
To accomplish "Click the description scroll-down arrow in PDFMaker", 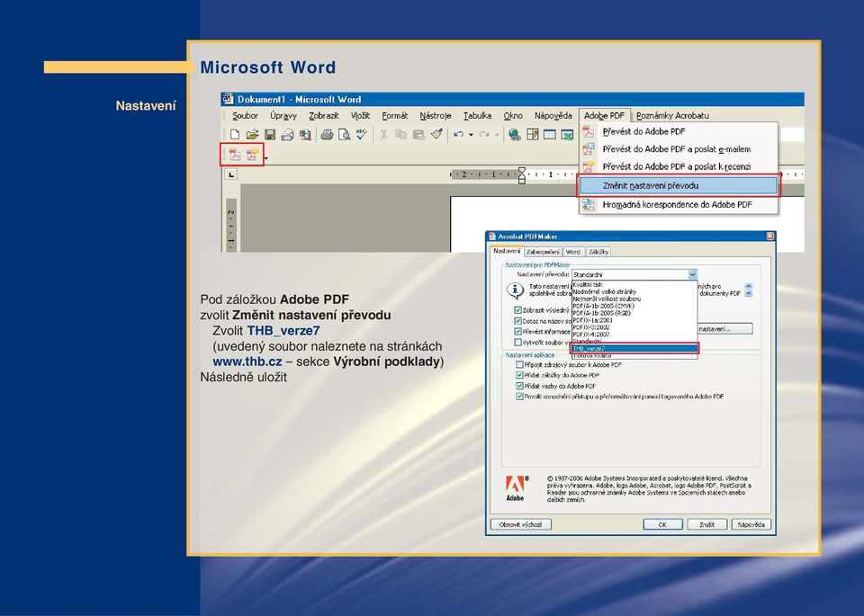I will [748, 294].
